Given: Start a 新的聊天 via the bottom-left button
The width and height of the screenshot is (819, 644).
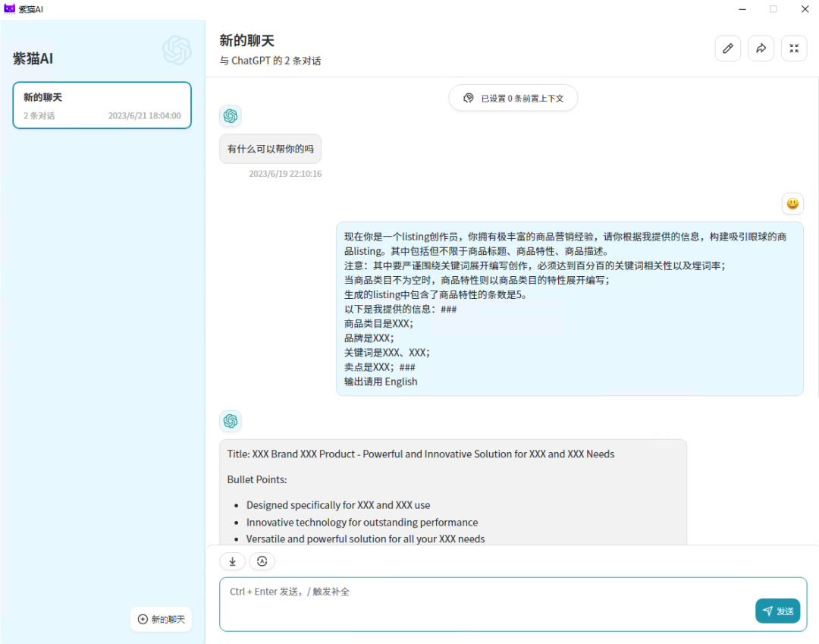Looking at the screenshot, I should pos(161,619).
